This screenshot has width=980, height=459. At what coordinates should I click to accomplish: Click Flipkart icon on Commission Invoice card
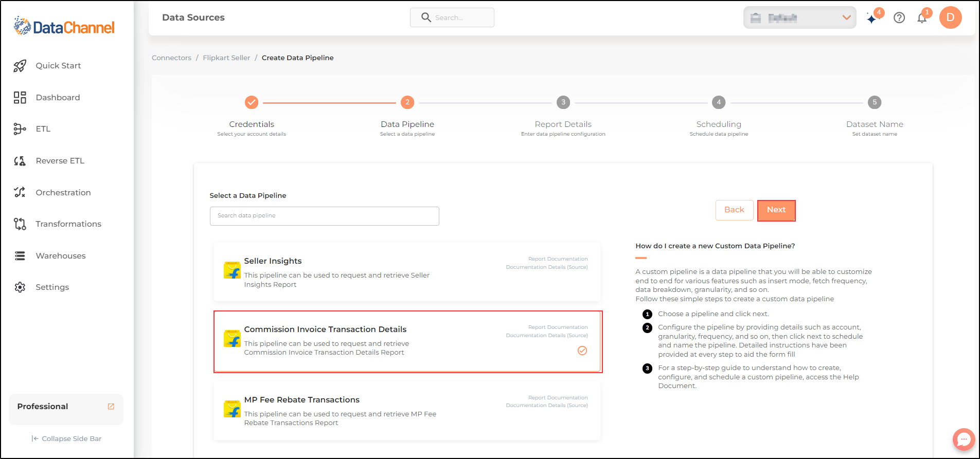(x=233, y=338)
